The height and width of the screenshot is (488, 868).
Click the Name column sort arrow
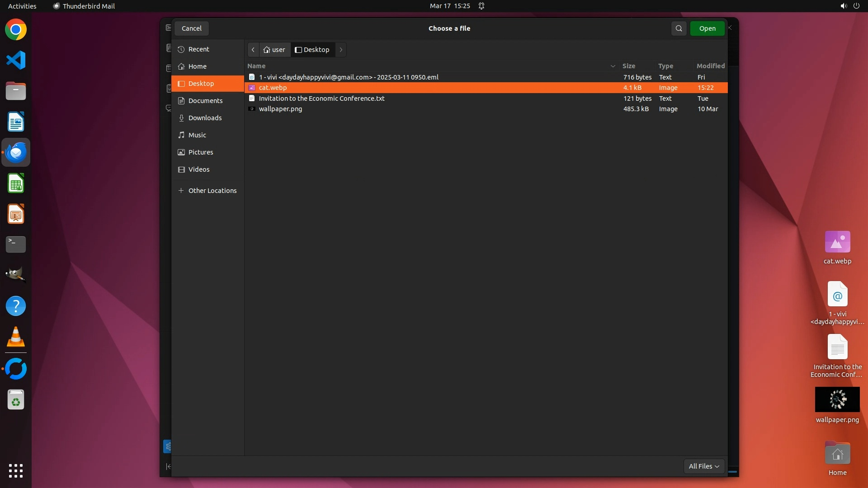pyautogui.click(x=613, y=66)
